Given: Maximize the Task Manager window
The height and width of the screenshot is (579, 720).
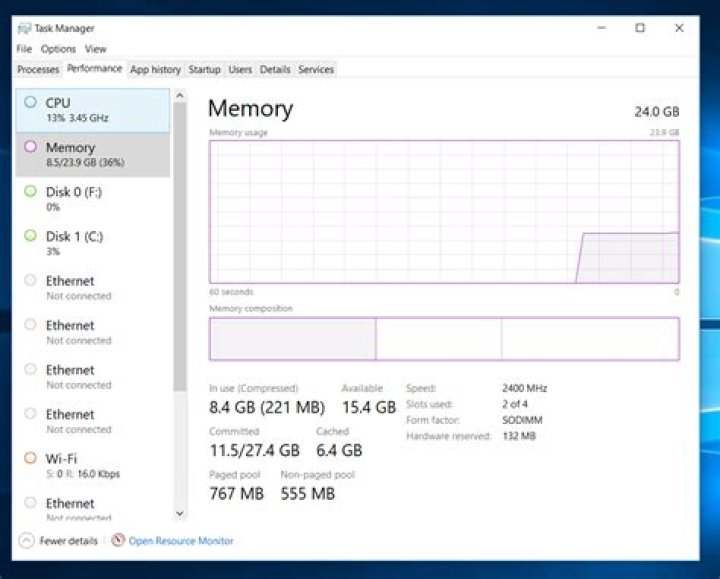Looking at the screenshot, I should click(x=640, y=28).
